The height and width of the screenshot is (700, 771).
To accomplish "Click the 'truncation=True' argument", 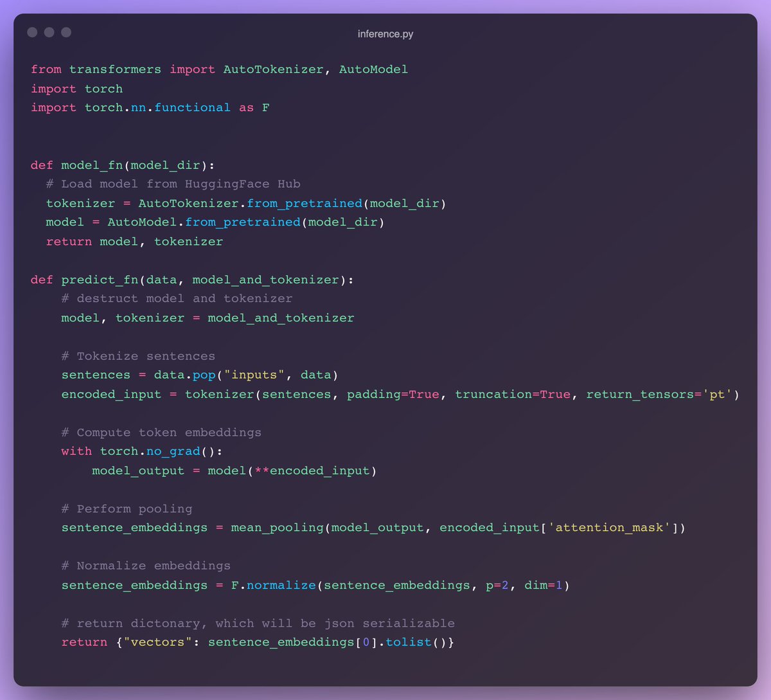I will [513, 394].
